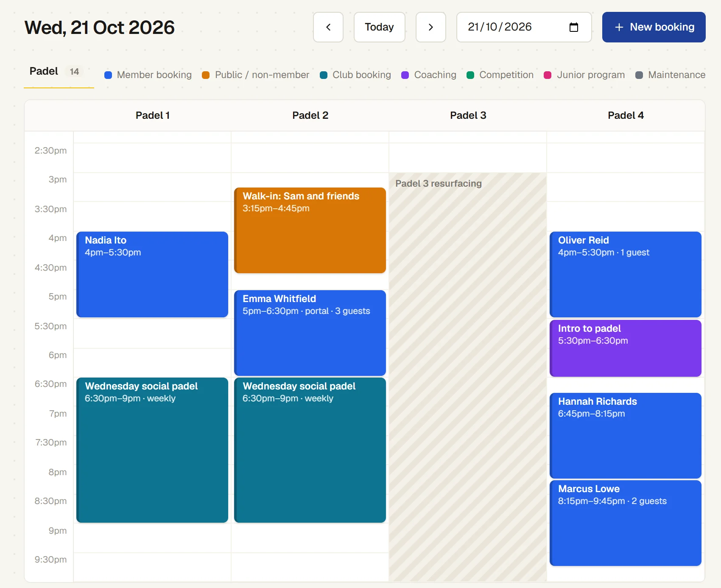
Task: Click the Maintenance legend label
Action: click(x=677, y=75)
